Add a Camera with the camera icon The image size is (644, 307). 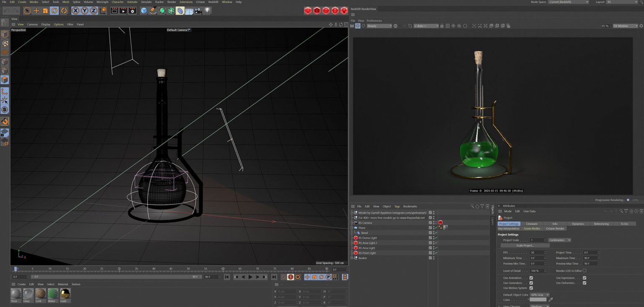coord(197,11)
